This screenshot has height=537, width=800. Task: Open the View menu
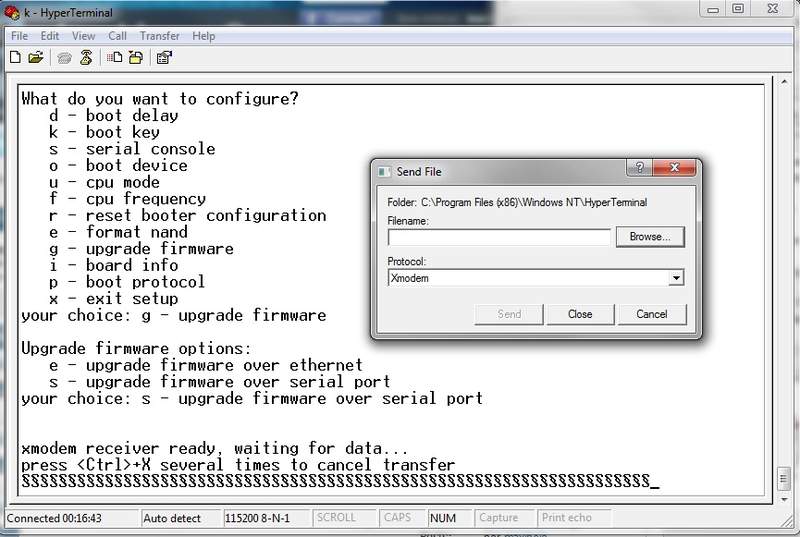83,36
